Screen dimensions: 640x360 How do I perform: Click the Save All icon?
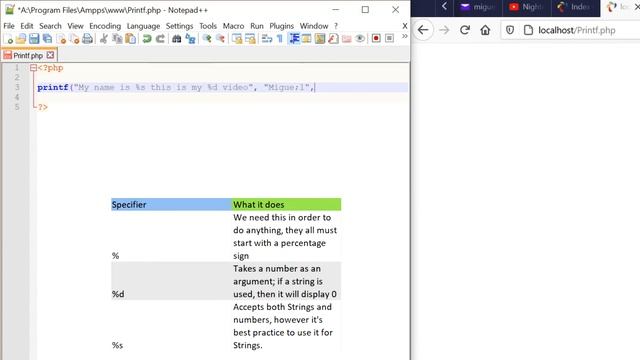47,39
